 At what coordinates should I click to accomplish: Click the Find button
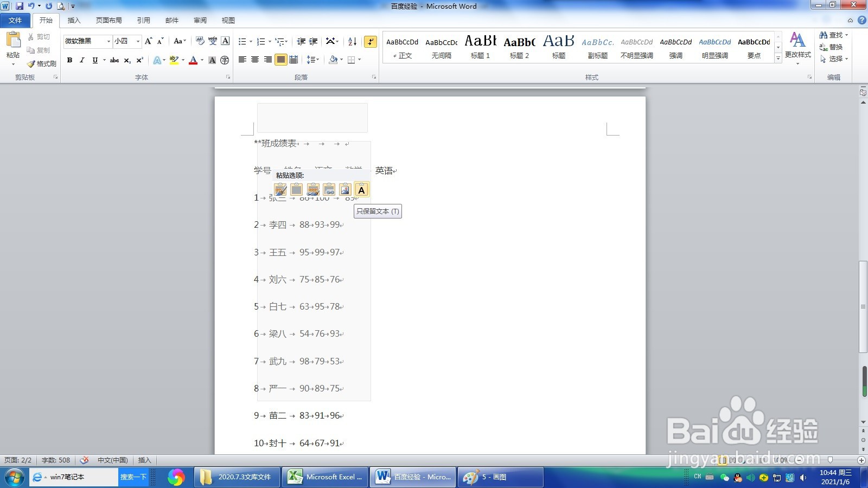[833, 35]
